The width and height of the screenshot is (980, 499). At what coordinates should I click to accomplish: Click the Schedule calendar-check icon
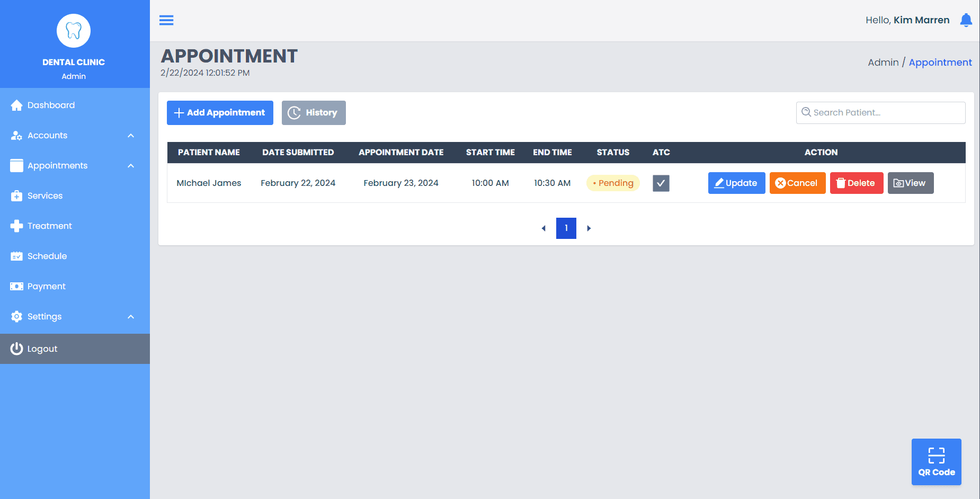(16, 256)
